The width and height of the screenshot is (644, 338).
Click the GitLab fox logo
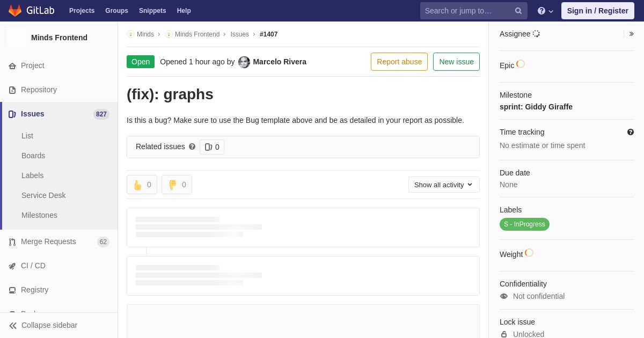coord(15,11)
